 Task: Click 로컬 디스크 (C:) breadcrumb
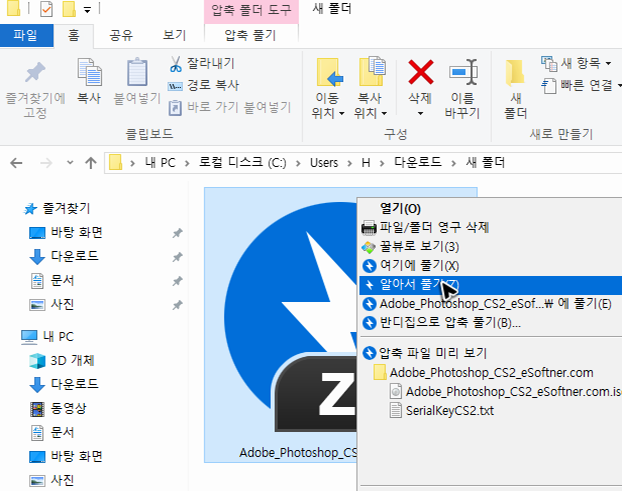tap(242, 163)
